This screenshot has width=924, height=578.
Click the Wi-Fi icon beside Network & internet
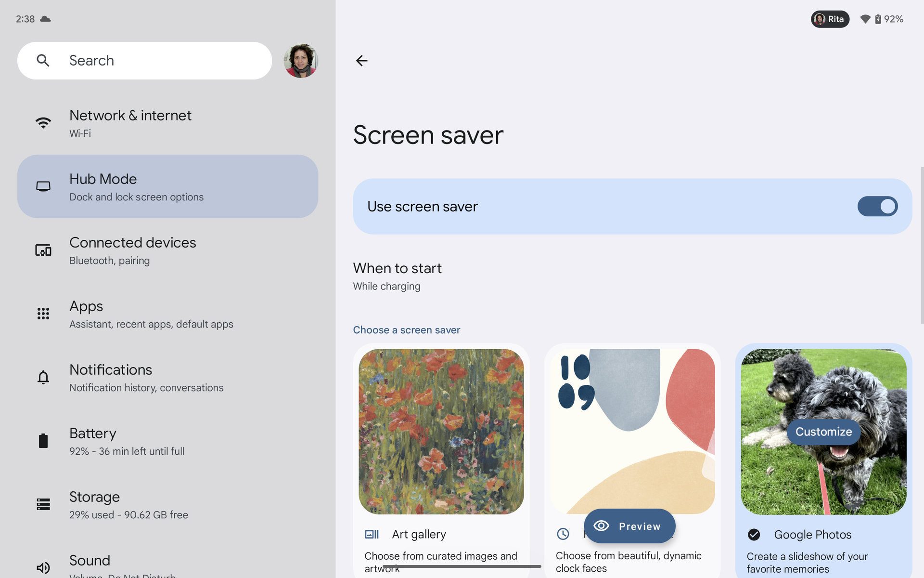point(43,123)
